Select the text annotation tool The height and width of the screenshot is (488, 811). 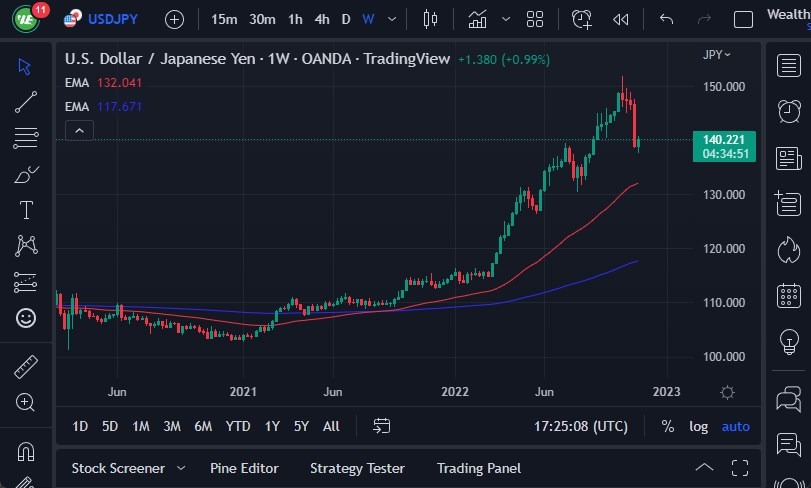tap(26, 210)
